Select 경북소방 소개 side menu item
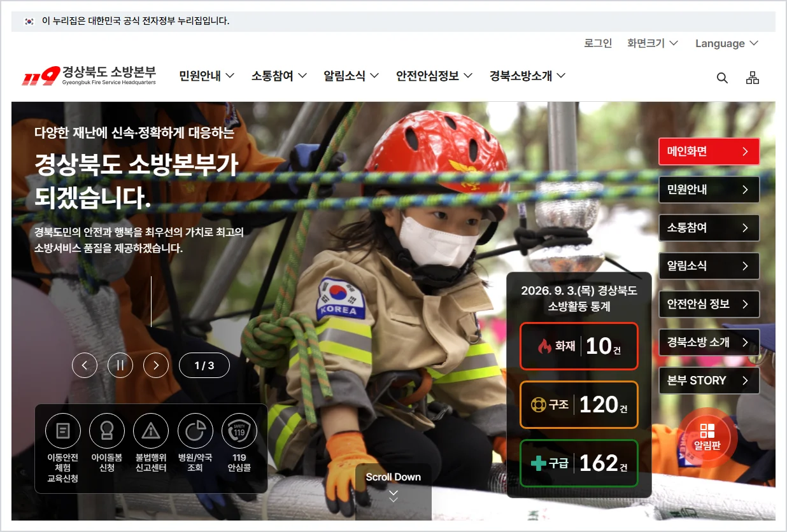The height and width of the screenshot is (532, 787). (x=709, y=342)
